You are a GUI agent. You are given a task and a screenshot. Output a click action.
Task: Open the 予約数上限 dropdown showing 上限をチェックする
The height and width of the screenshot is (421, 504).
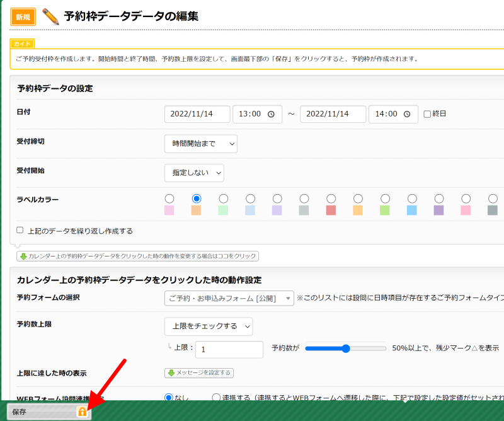click(x=209, y=326)
